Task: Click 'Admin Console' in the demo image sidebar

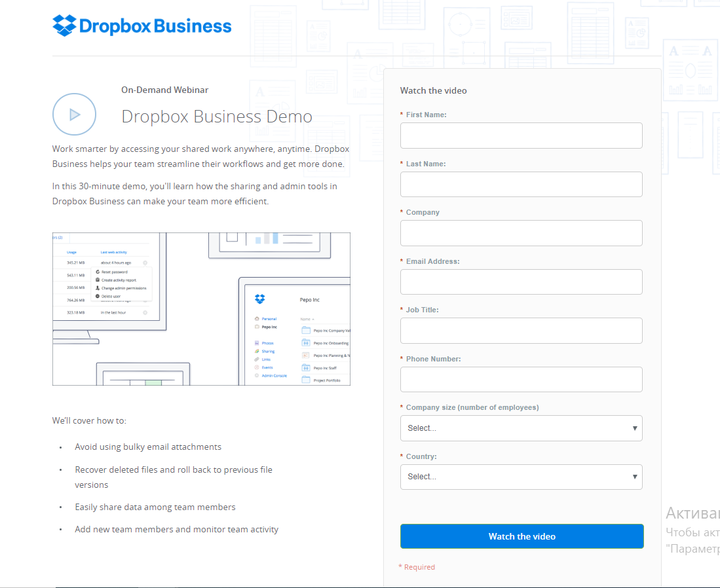Action: (274, 376)
